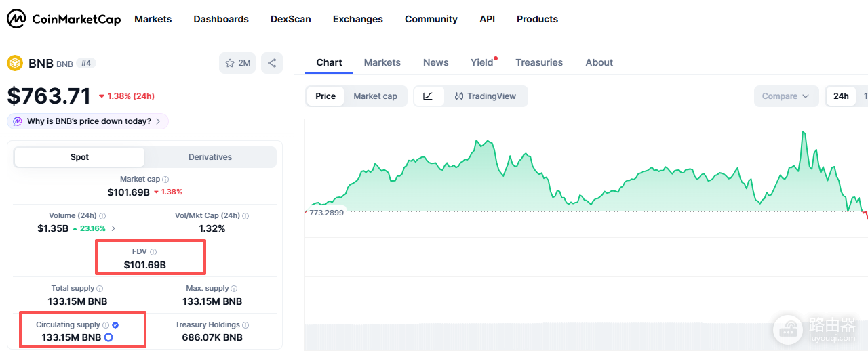Click the BNB coin logo icon
Viewport: 868px width, 357px height.
point(15,63)
